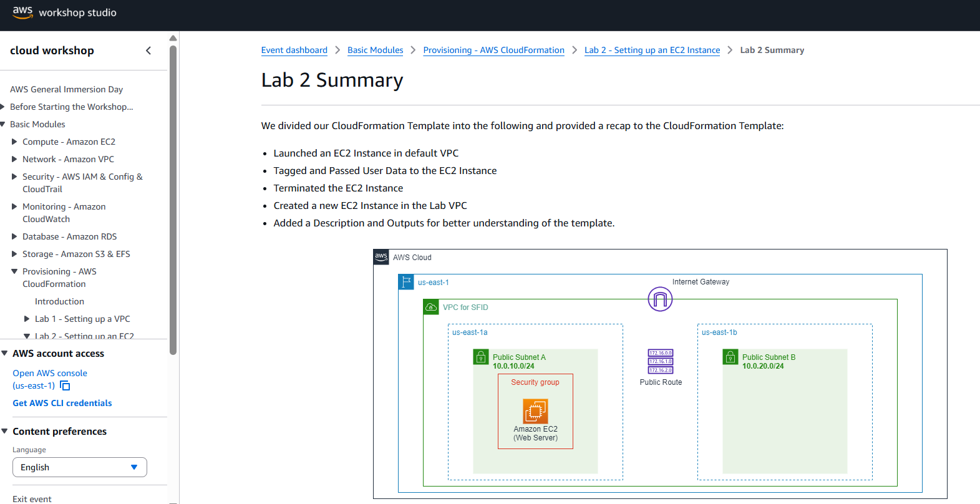Expand the Database - Amazon RDS section
The image size is (980, 504).
[x=14, y=236]
